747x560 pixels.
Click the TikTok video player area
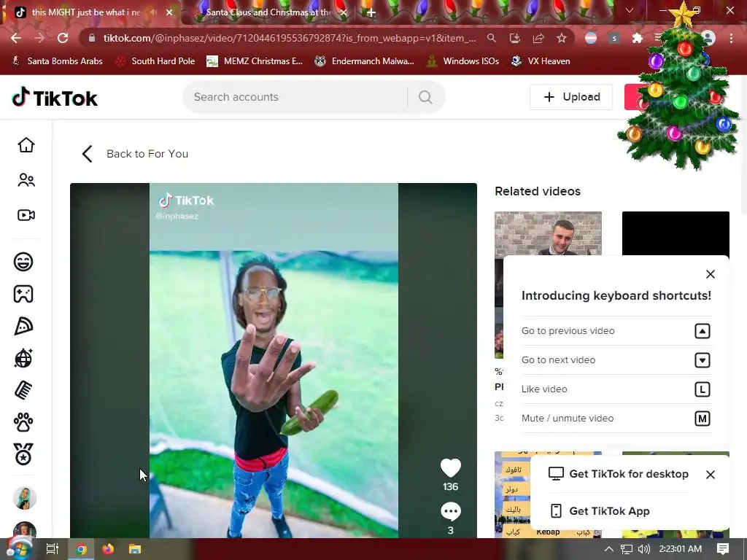274,360
